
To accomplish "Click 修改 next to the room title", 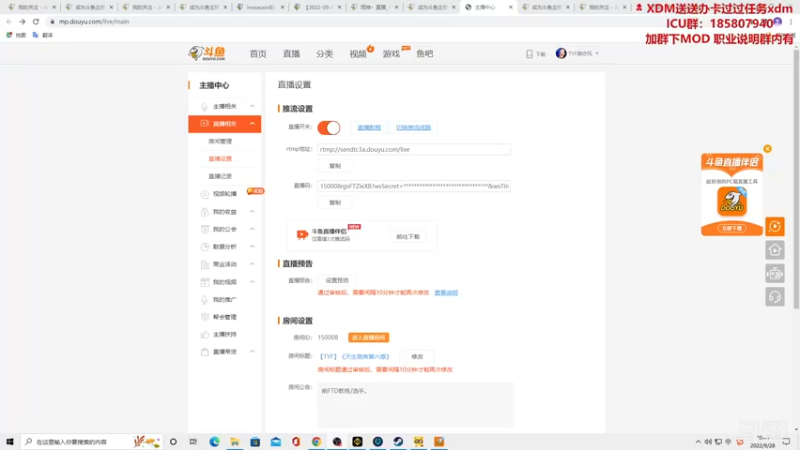I will 417,357.
